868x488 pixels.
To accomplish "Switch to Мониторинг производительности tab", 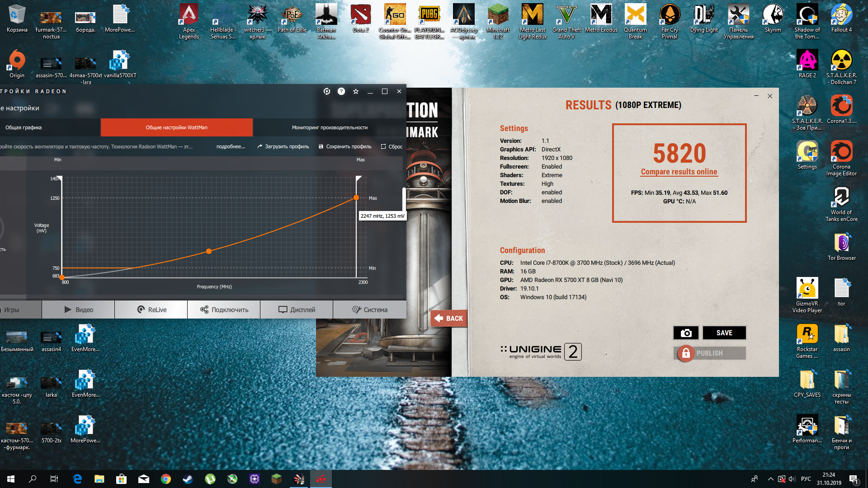I will 330,127.
